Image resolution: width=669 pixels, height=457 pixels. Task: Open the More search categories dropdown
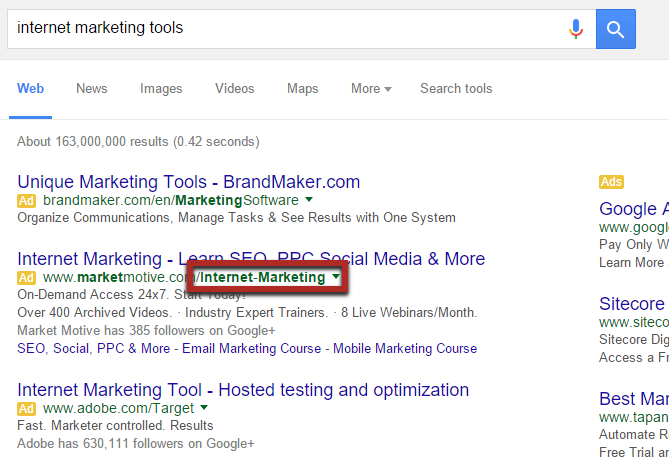click(x=371, y=89)
